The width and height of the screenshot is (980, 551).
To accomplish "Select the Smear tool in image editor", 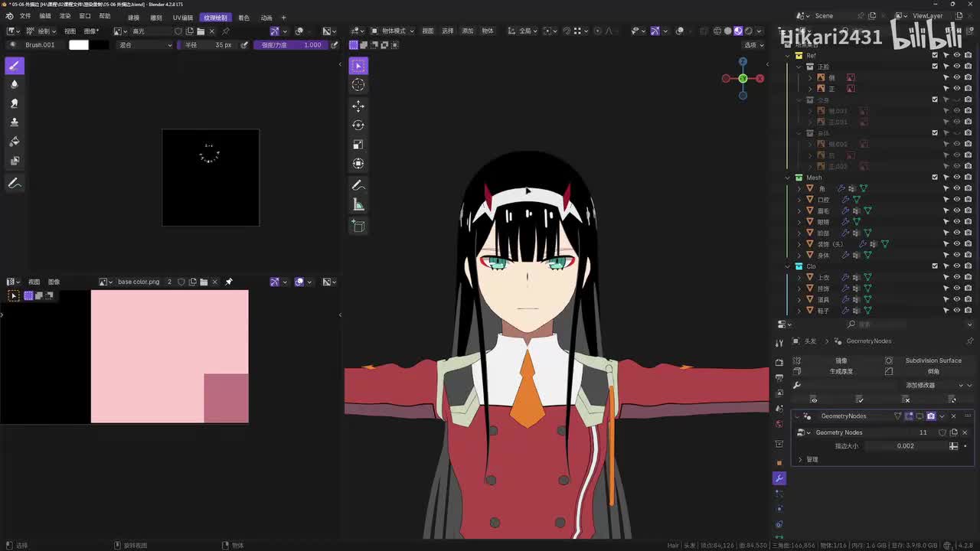I will (14, 103).
